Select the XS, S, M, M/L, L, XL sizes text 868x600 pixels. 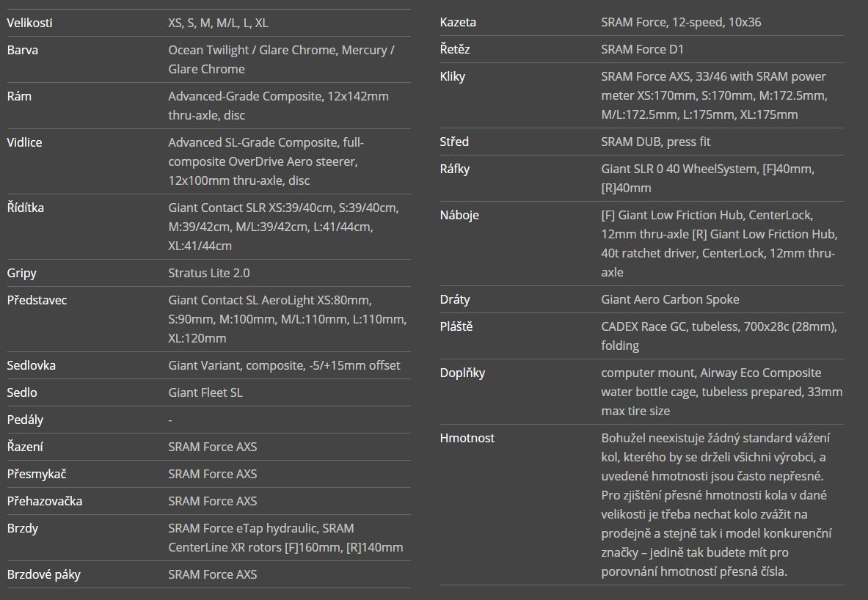[x=218, y=23]
